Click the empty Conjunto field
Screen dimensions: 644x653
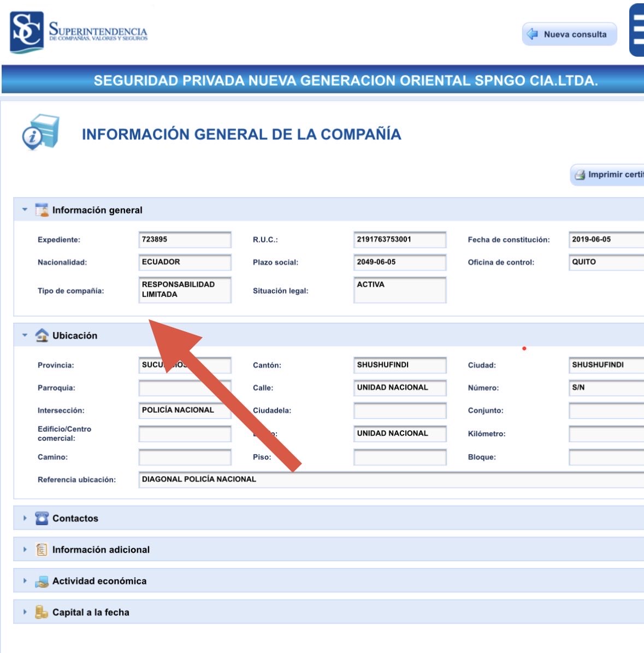point(606,410)
